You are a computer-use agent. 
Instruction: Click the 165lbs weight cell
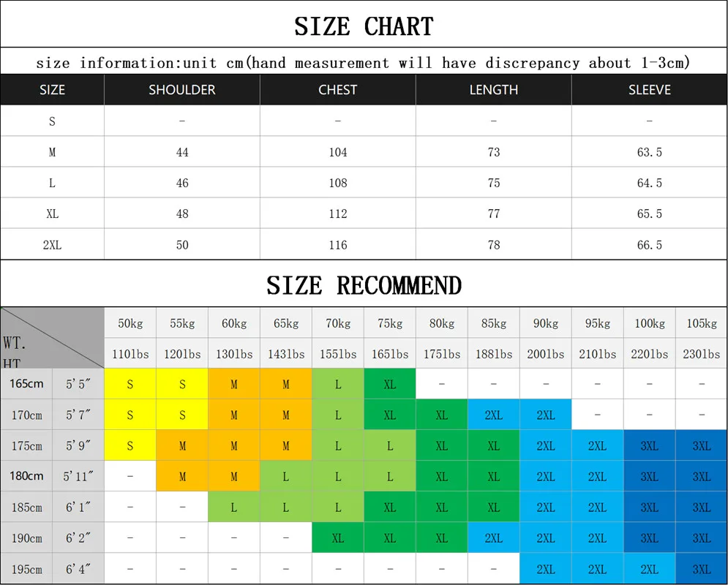pos(390,354)
